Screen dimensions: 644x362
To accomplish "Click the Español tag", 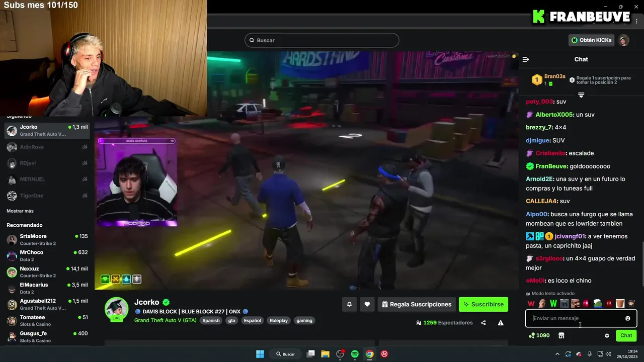I will (253, 320).
